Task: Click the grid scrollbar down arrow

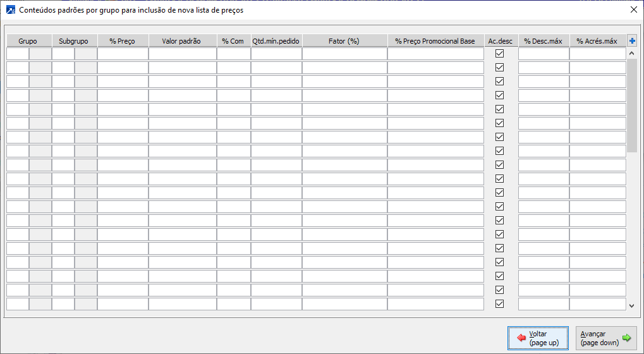Action: [632, 305]
